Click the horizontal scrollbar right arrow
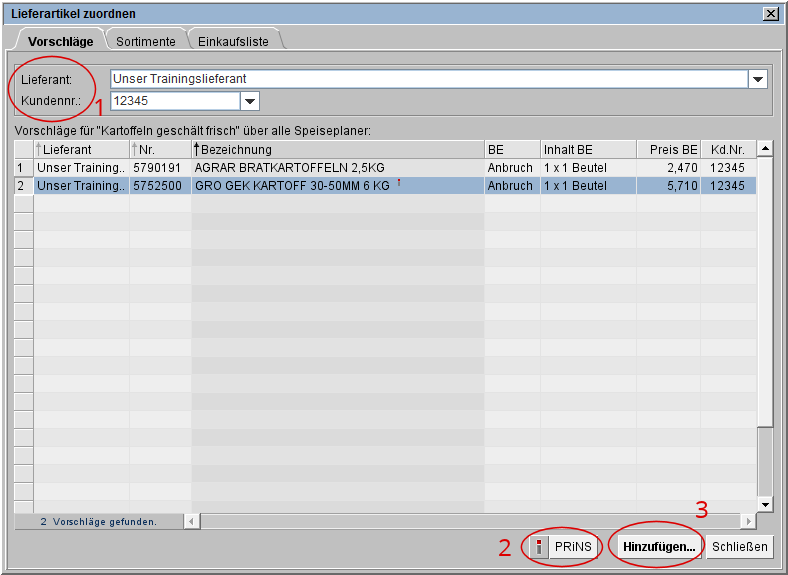The height and width of the screenshot is (575, 788). click(749, 521)
